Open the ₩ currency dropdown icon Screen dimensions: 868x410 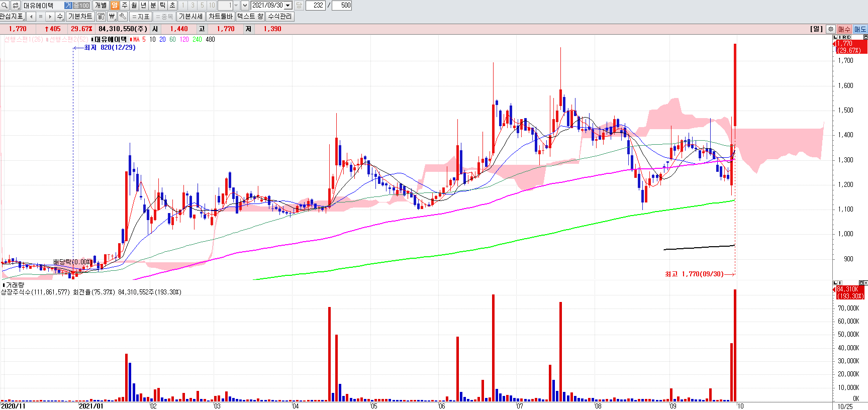click(112, 16)
